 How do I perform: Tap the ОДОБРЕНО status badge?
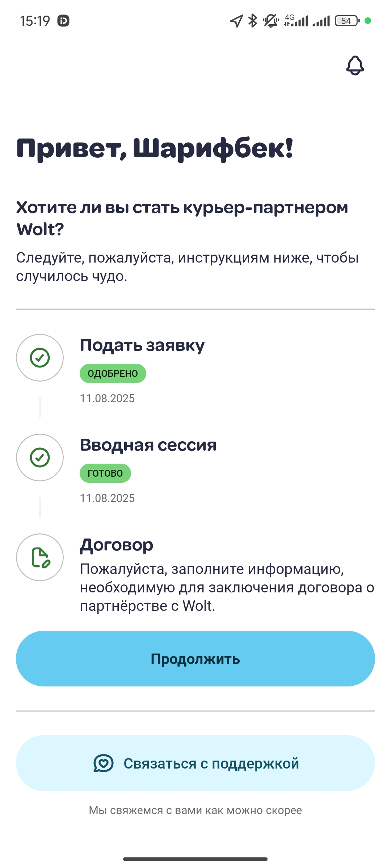(113, 373)
